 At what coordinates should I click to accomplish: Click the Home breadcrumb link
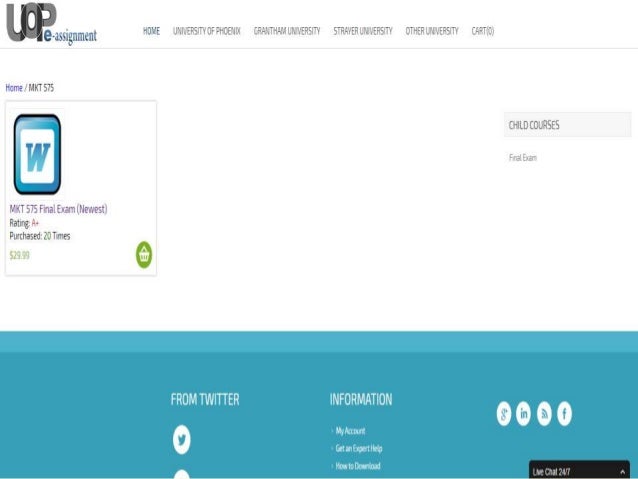(x=14, y=87)
